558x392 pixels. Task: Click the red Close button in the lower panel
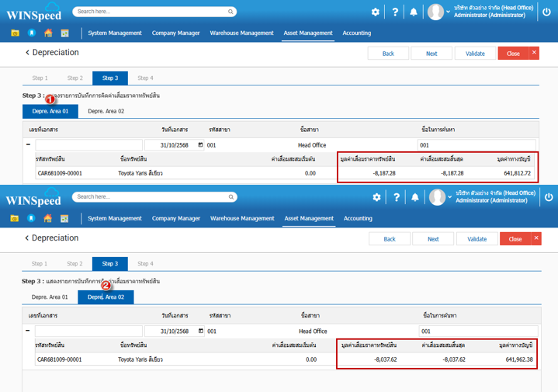click(x=515, y=239)
